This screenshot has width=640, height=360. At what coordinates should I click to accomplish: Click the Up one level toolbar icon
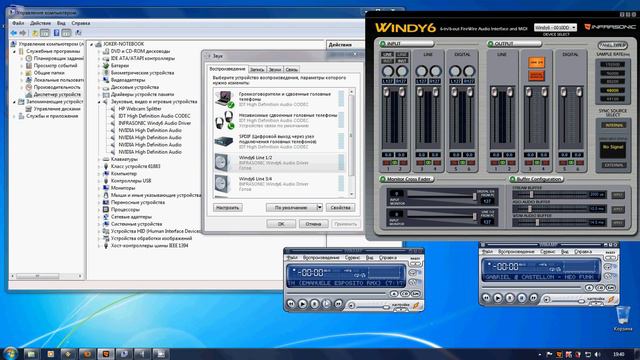tap(35, 33)
